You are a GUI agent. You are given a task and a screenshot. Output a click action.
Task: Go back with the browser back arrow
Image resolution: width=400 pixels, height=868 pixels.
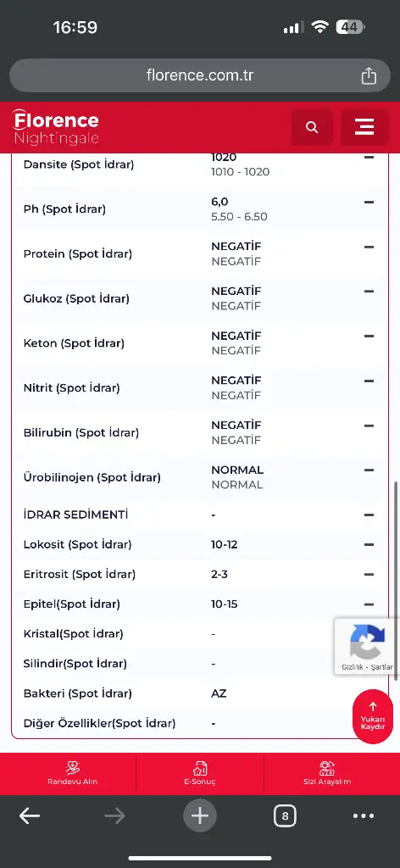tap(30, 815)
